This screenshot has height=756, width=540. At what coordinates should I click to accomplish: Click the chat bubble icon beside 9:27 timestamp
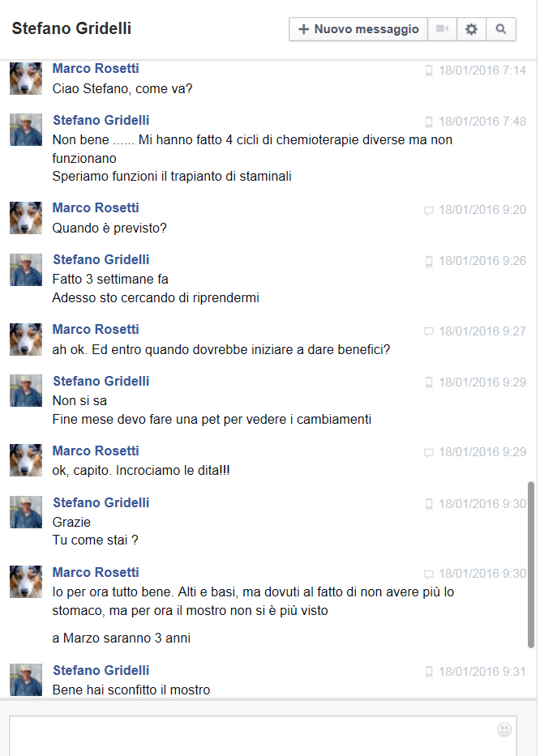pyautogui.click(x=429, y=331)
